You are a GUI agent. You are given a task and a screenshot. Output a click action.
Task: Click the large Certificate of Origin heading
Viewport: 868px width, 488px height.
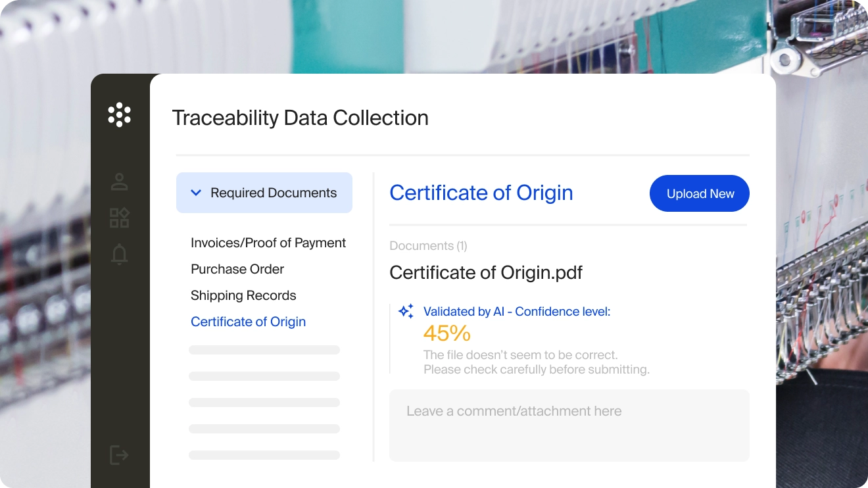[x=481, y=193]
